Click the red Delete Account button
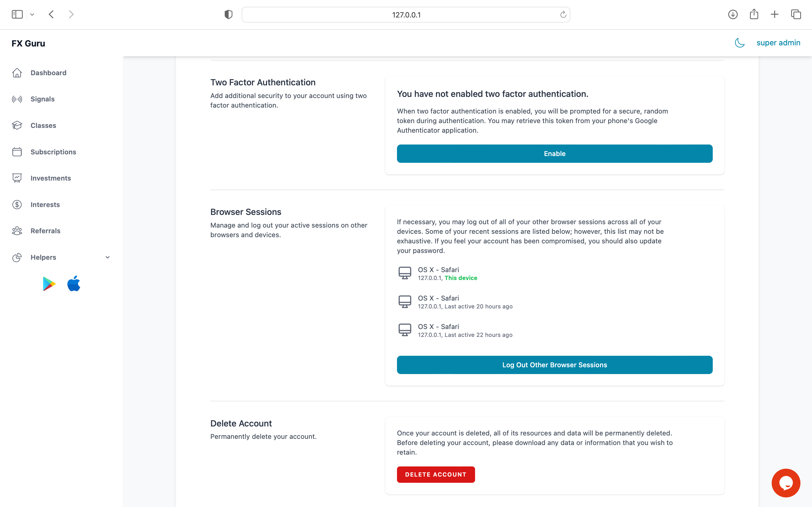Screen dimensions: 812x507 pos(436,475)
